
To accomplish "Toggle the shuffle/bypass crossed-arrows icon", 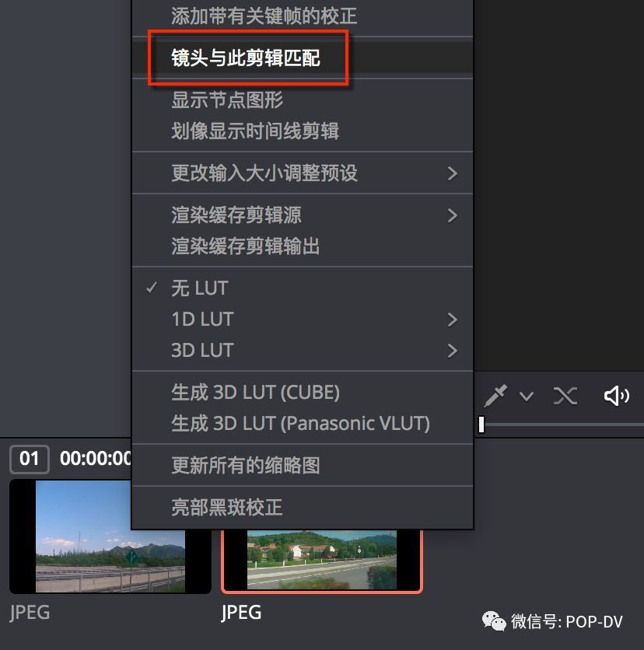I will pyautogui.click(x=565, y=396).
